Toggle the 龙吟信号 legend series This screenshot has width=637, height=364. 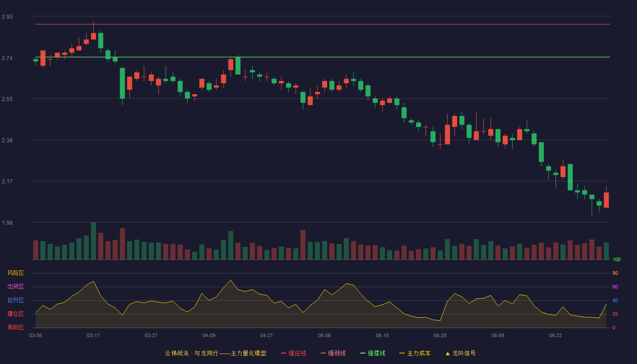click(x=460, y=353)
